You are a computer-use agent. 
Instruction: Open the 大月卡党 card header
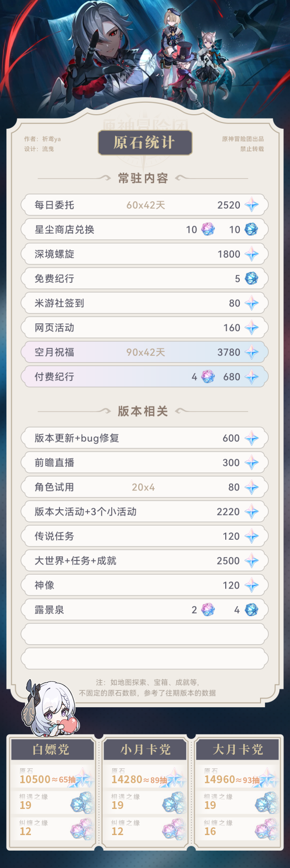pos(238,750)
